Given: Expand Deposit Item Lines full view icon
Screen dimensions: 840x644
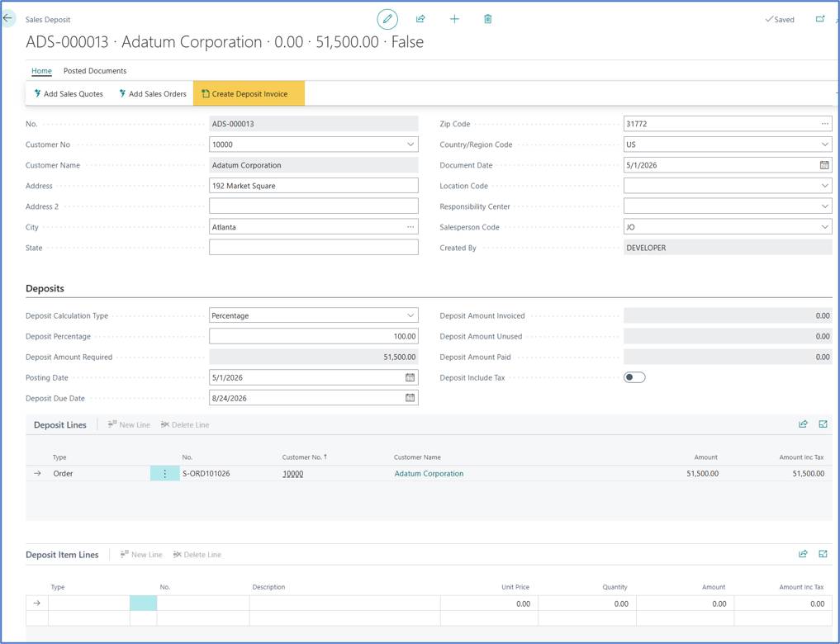Looking at the screenshot, I should click(823, 554).
